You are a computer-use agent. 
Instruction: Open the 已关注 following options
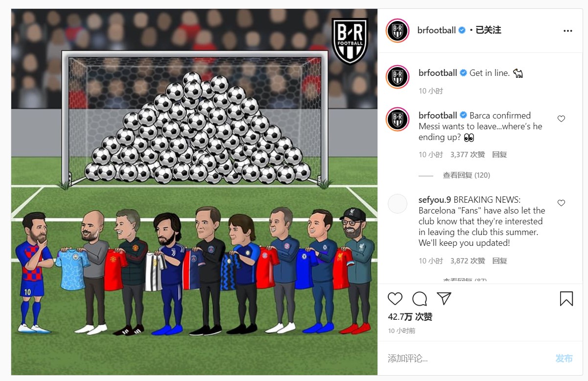(488, 30)
